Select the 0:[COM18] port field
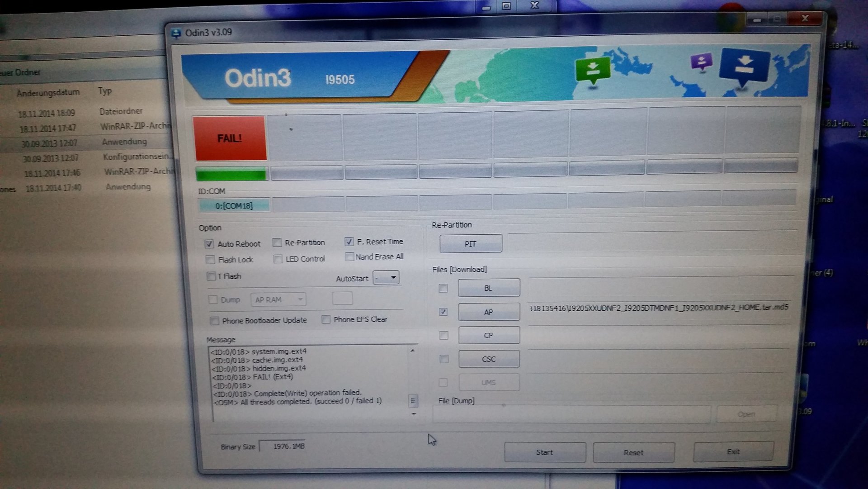868x489 pixels. pos(234,206)
